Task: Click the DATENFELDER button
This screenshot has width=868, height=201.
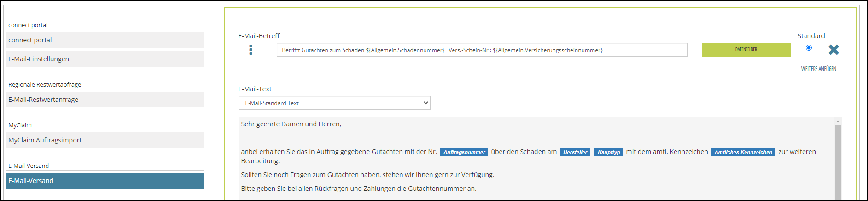Action: click(x=746, y=50)
